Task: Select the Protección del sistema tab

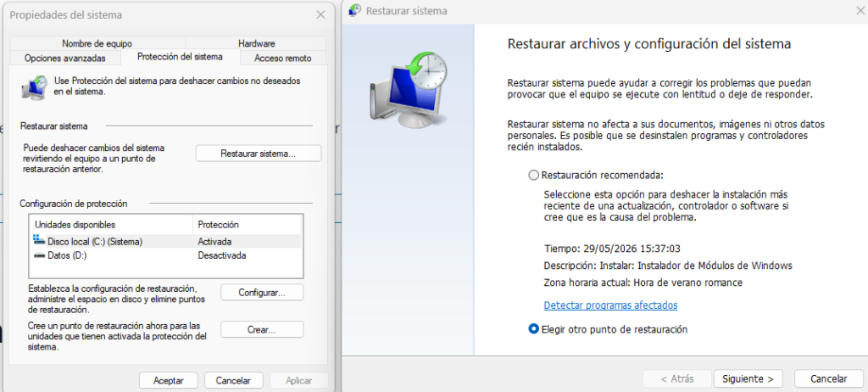Action: pos(180,57)
